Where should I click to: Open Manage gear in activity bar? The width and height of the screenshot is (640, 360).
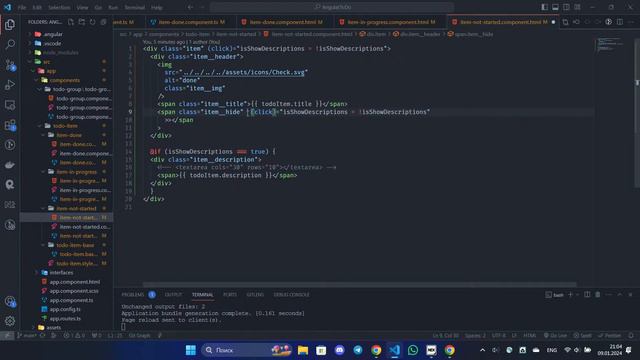click(10, 321)
